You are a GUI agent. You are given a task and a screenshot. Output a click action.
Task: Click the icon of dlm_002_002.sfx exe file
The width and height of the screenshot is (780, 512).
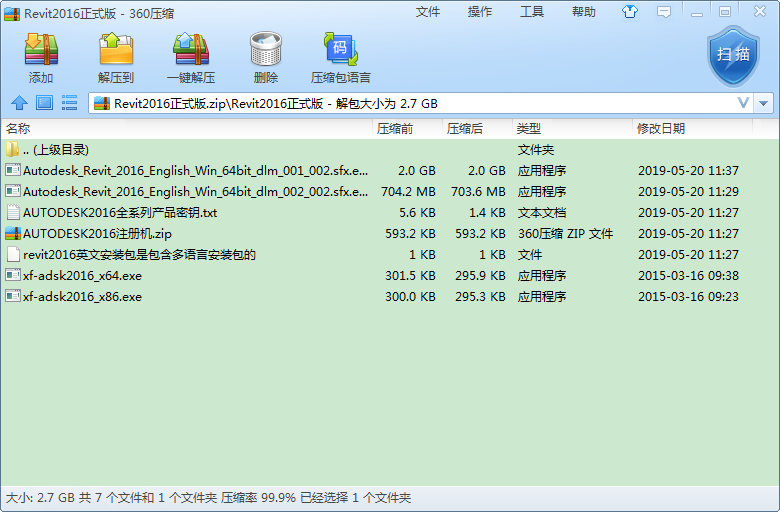tap(13, 191)
